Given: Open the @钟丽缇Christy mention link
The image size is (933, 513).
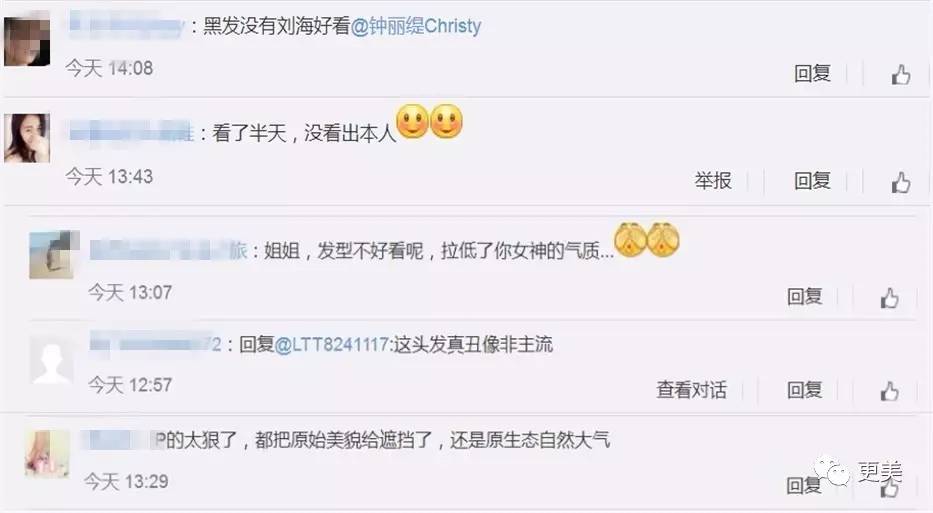Looking at the screenshot, I should click(x=416, y=26).
